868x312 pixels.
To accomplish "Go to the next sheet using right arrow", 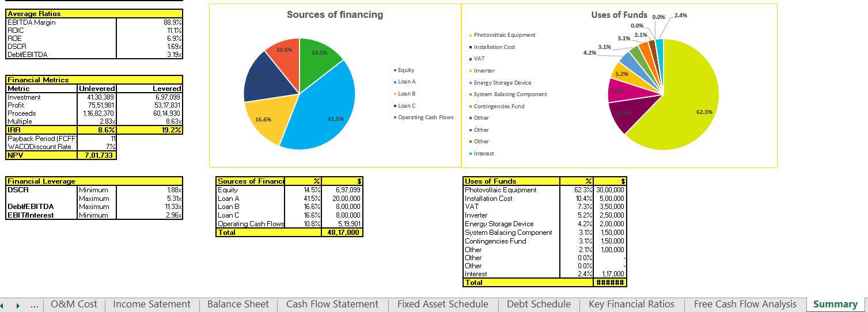I will coord(18,305).
